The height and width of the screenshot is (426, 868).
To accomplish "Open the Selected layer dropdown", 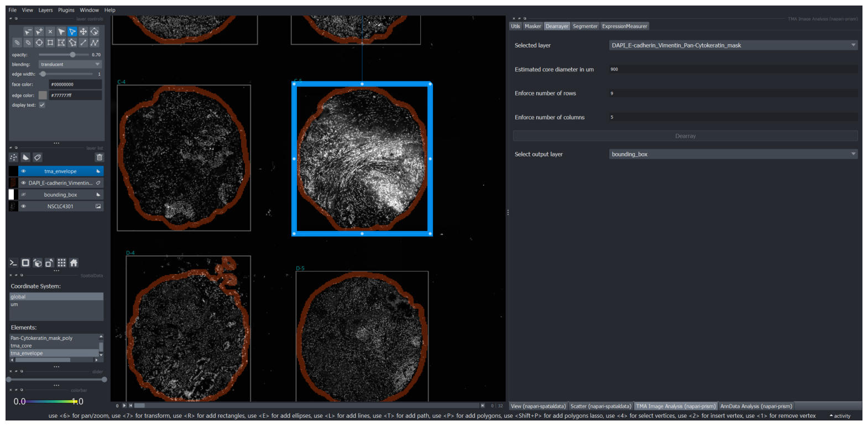I will tap(733, 45).
